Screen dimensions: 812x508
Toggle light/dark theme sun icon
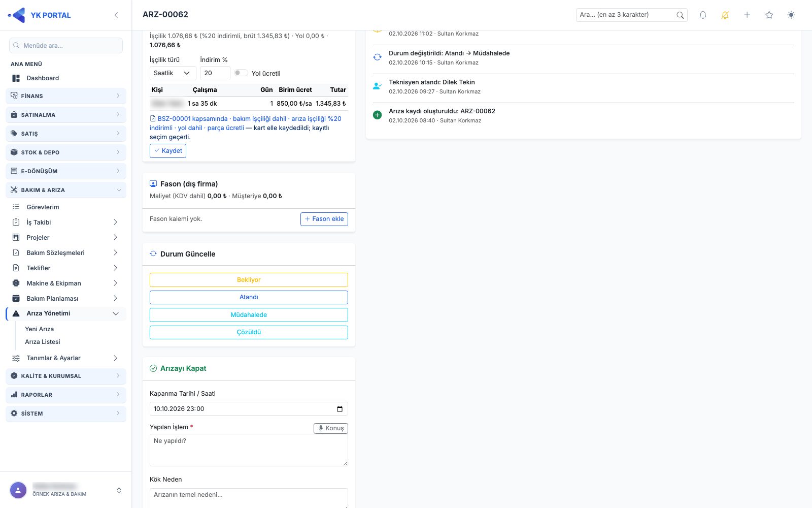[x=791, y=15]
